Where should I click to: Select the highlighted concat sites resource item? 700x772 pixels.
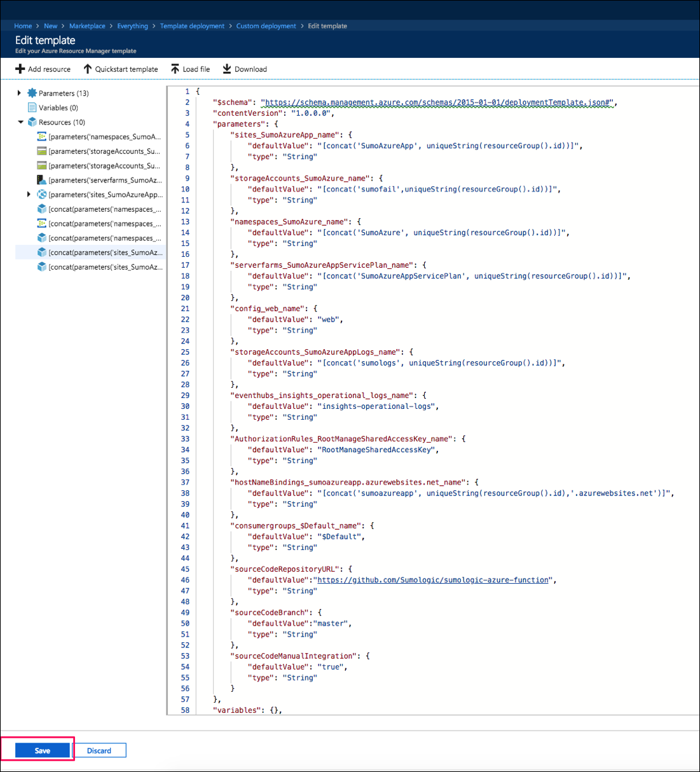[x=99, y=252]
